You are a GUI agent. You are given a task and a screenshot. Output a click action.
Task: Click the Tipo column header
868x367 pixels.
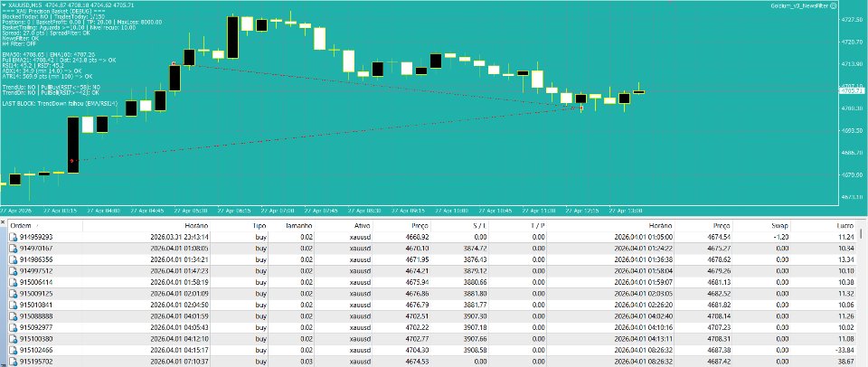pos(259,226)
